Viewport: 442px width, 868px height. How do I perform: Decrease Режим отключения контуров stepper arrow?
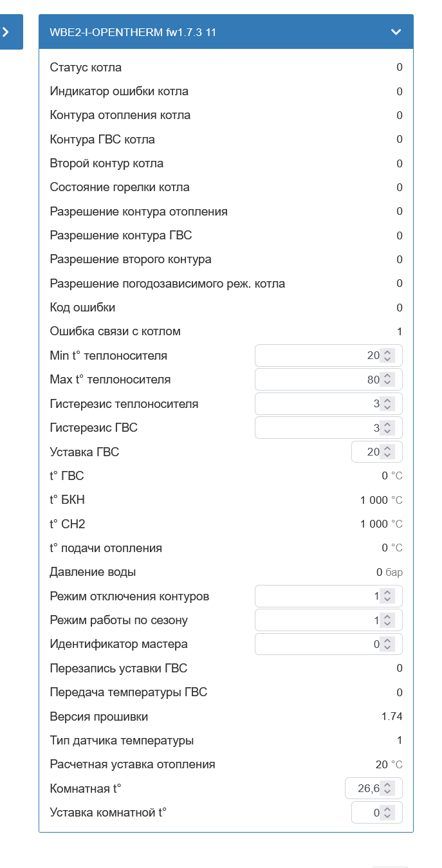387,600
